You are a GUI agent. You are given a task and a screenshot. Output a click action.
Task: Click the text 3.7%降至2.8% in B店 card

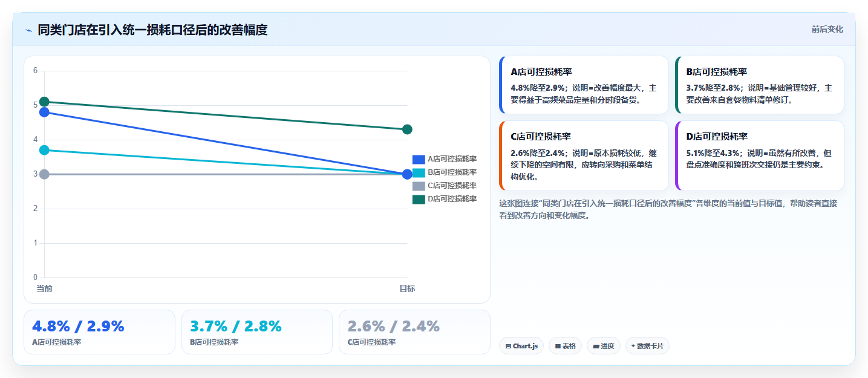(713, 88)
